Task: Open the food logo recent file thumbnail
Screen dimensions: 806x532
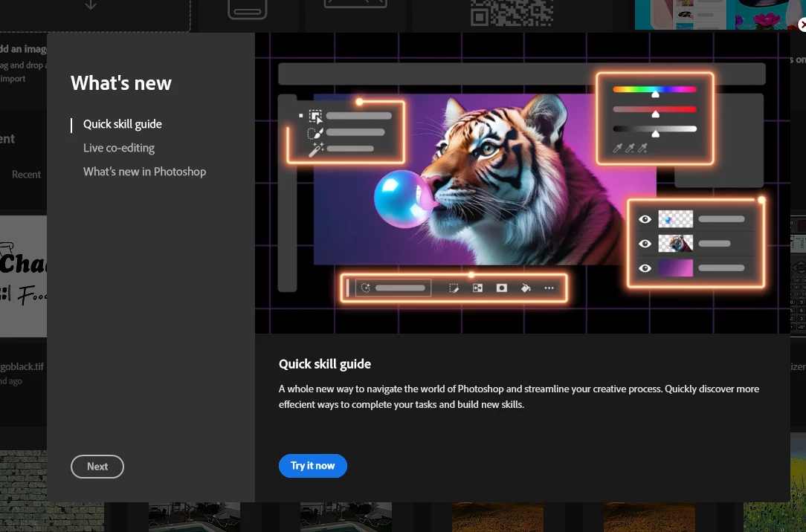Action: click(23, 276)
